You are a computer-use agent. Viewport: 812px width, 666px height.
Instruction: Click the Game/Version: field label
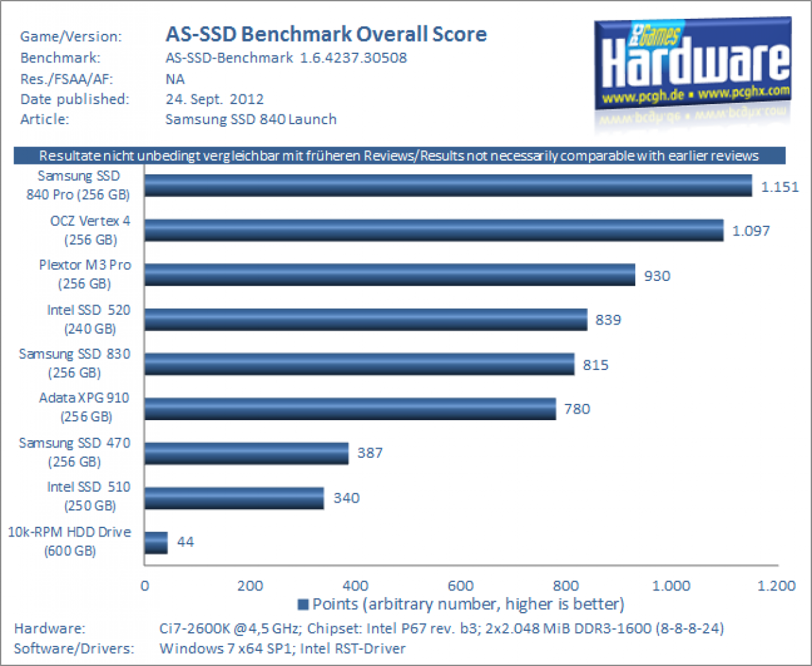pos(71,37)
